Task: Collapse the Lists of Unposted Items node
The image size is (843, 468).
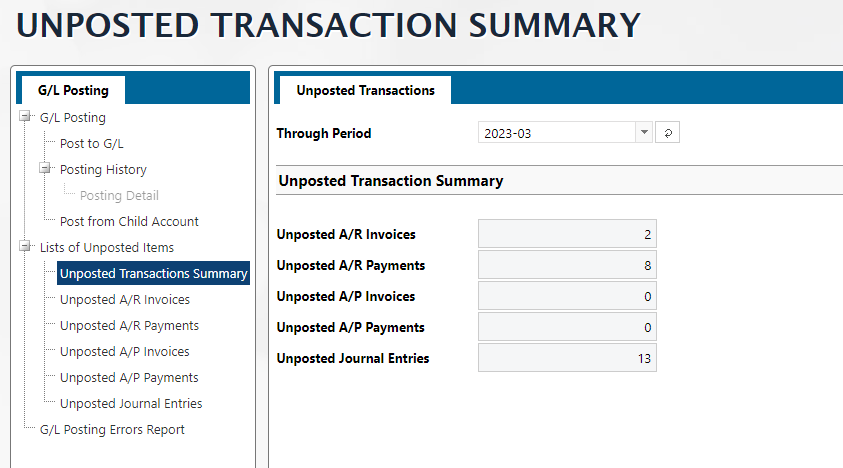Action: pyautogui.click(x=25, y=247)
